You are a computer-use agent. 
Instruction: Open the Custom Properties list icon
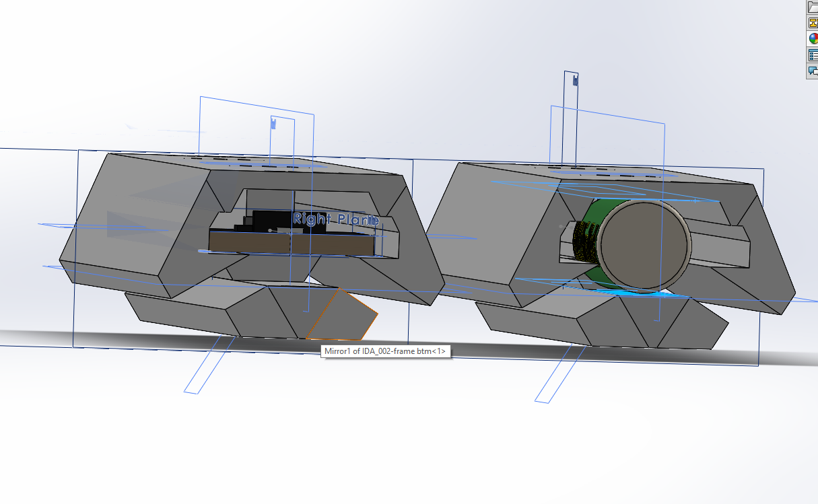click(x=812, y=55)
